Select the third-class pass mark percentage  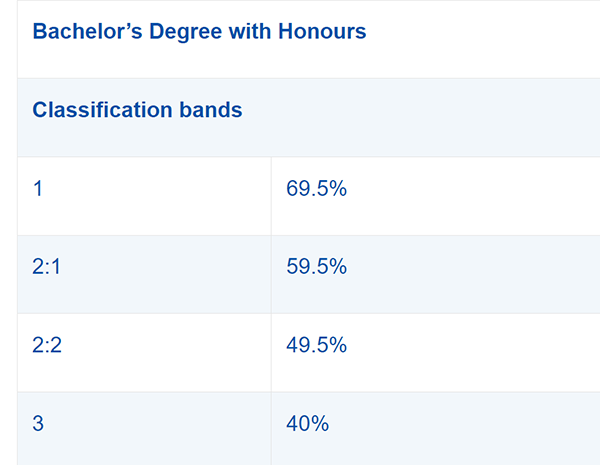[307, 424]
